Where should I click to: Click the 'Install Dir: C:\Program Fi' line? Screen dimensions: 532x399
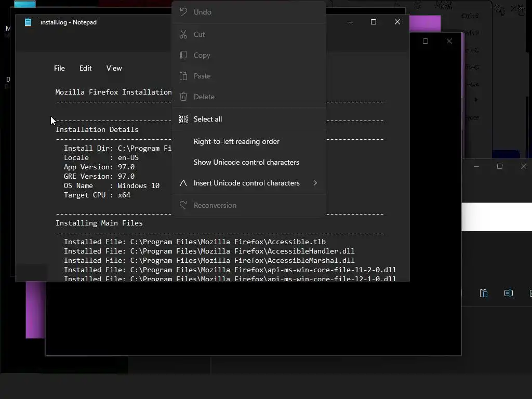118,148
